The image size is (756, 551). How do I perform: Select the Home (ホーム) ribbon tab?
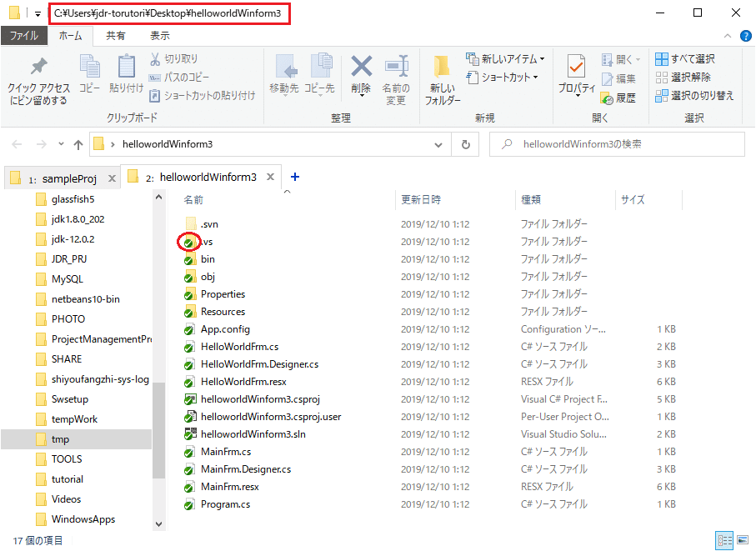tap(70, 36)
